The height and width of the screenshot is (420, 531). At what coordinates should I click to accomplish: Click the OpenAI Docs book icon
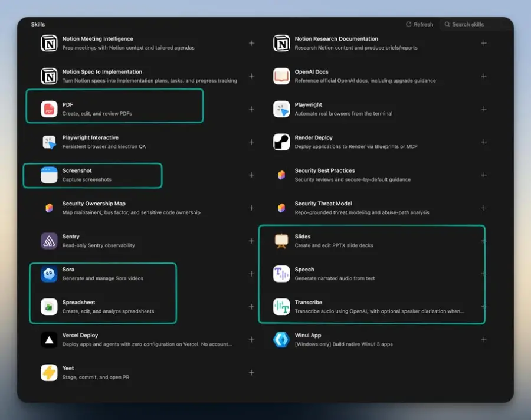281,76
